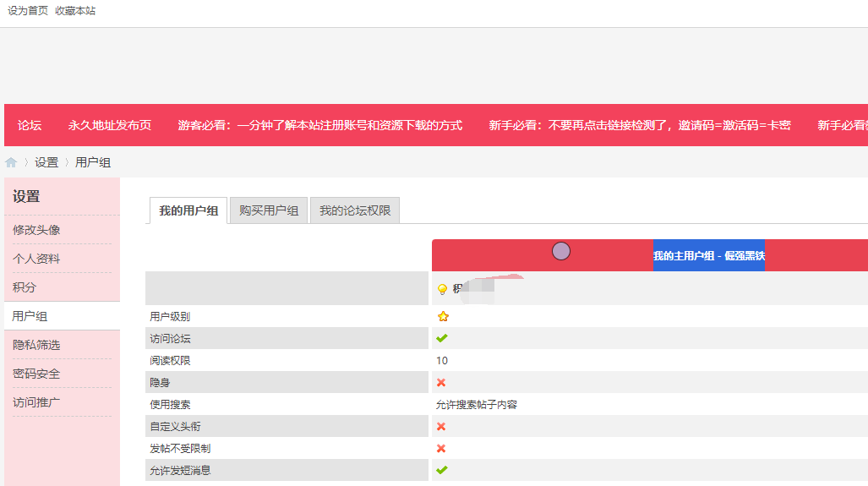This screenshot has width=868, height=486.
Task: Click the 自定义头衔 row label
Action: click(x=176, y=427)
